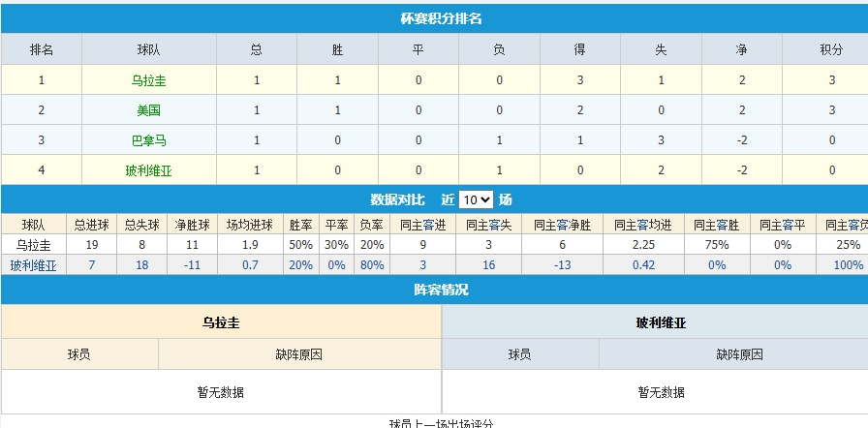Screen dimensions: 868x428
Task: Click the 积分 column header
Action: (x=831, y=49)
